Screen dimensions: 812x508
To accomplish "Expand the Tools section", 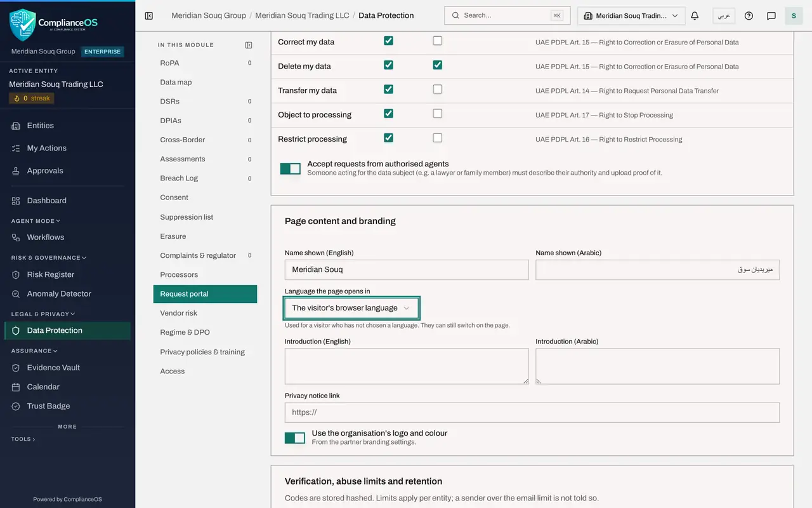I will (x=23, y=439).
